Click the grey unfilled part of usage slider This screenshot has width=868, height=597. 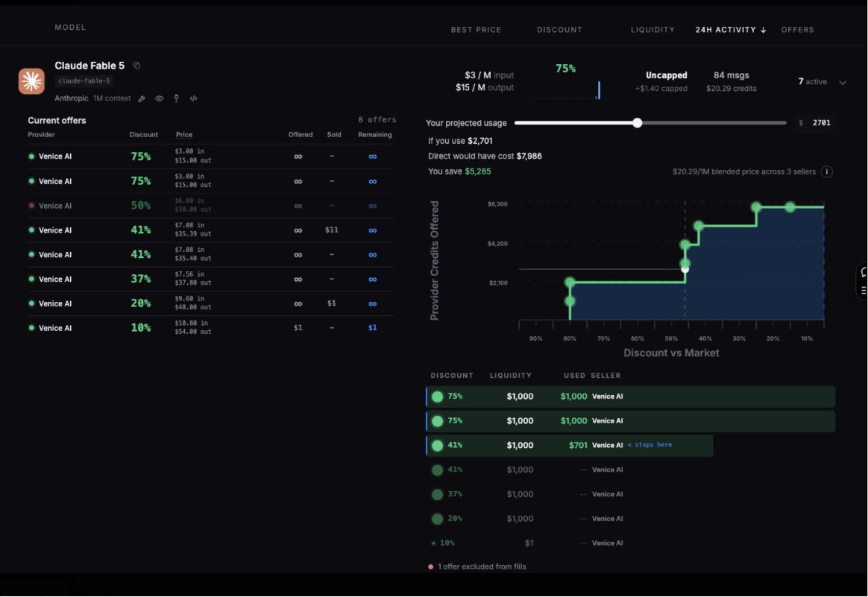pyautogui.click(x=714, y=123)
